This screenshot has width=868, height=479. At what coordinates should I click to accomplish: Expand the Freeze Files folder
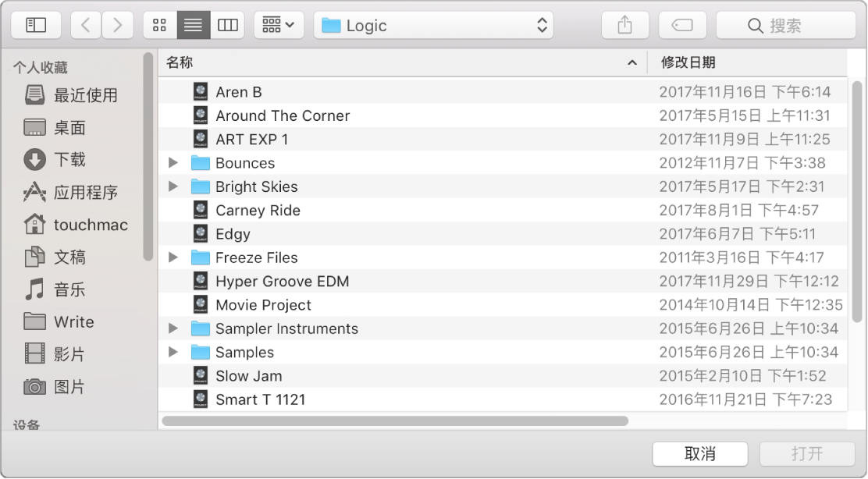pos(174,257)
